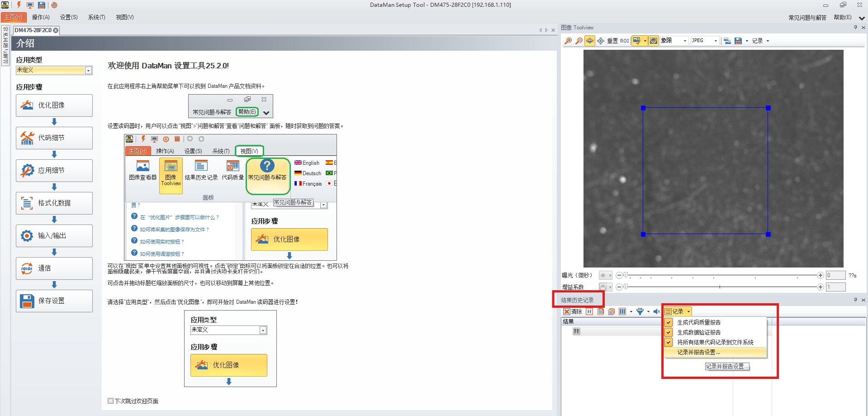Viewport: 868px width, 416px height.
Task: Open the 帮助(E) menu at top right
Action: tap(842, 18)
